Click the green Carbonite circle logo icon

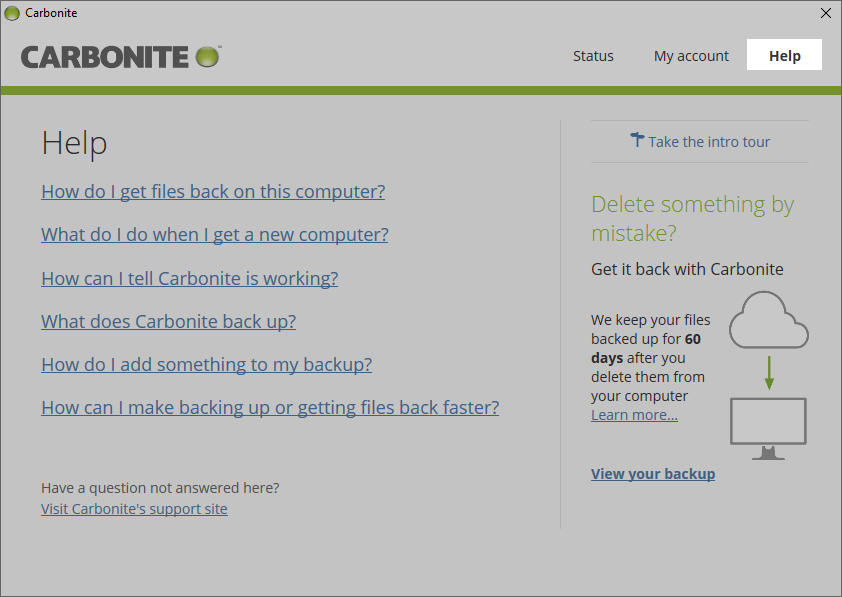207,57
